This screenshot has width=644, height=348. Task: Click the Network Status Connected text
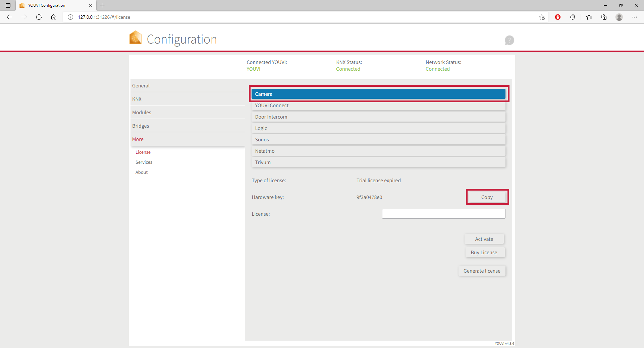pos(438,69)
